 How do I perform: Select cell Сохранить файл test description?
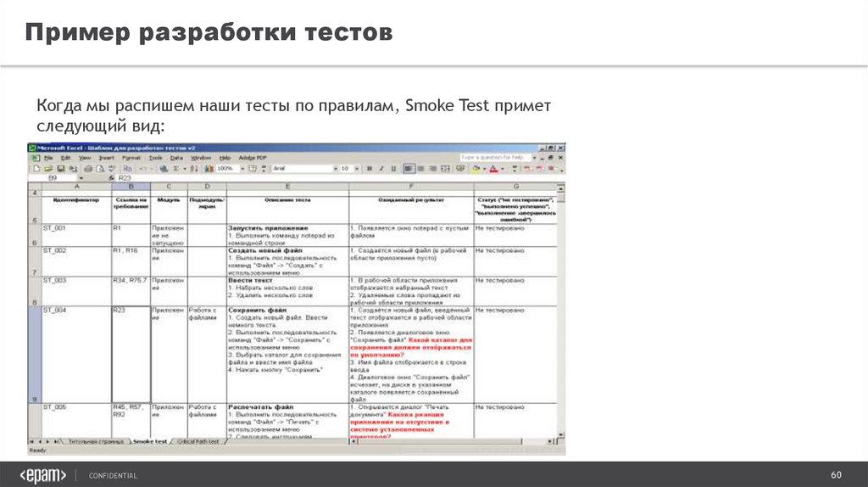(288, 355)
